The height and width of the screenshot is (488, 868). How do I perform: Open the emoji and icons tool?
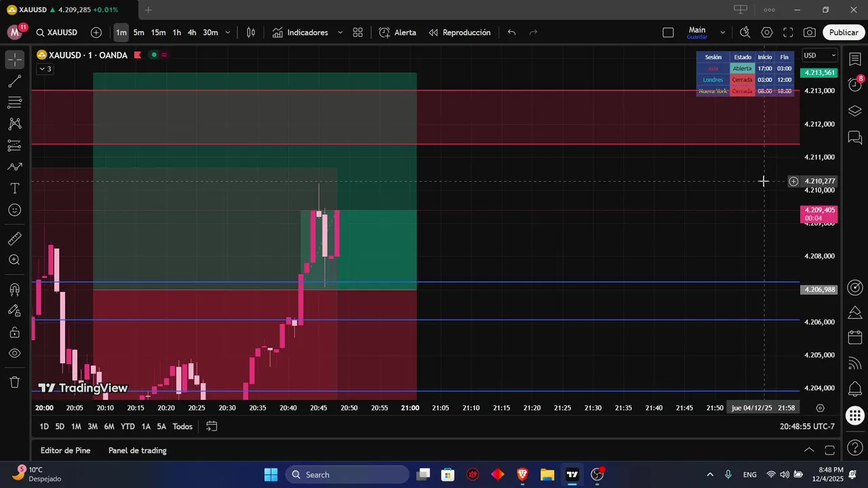[14, 210]
